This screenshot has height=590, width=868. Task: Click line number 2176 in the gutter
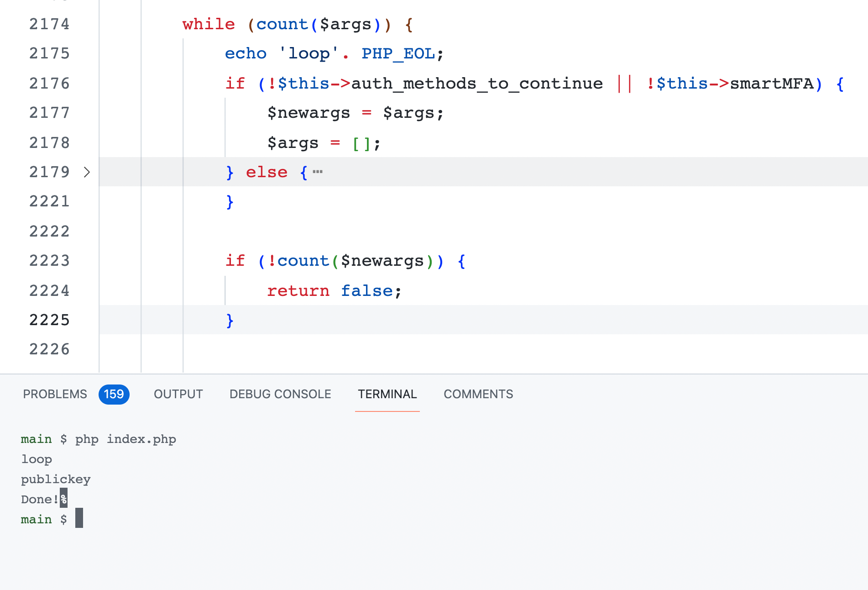49,84
